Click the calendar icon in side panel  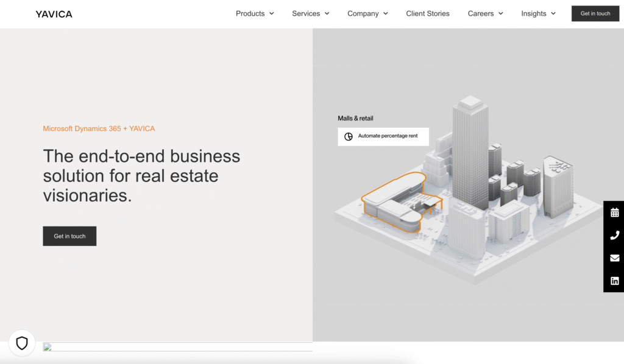(614, 212)
